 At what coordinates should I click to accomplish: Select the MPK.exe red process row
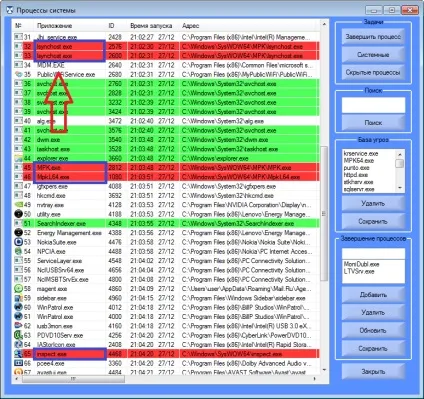click(166, 167)
